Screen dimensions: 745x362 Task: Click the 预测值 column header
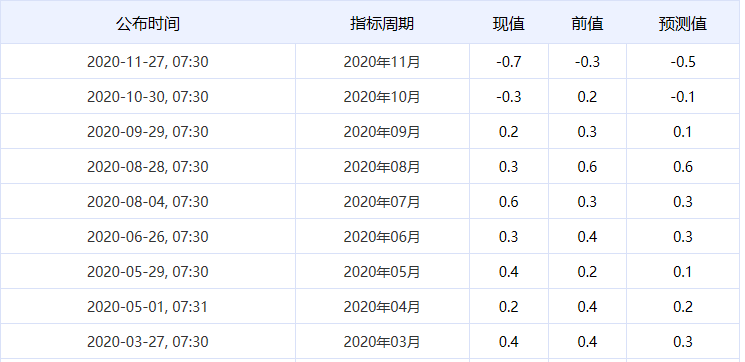click(x=683, y=23)
